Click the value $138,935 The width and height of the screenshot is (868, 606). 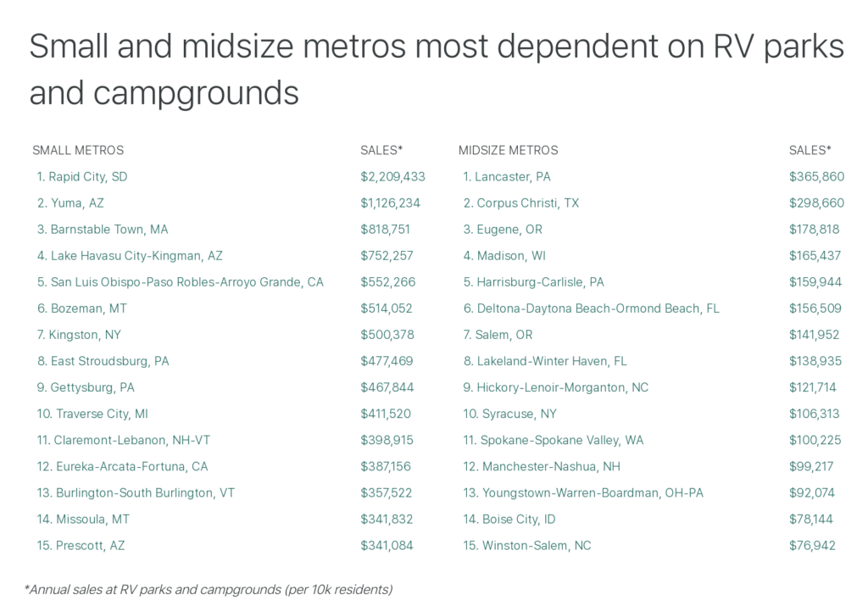coord(815,361)
